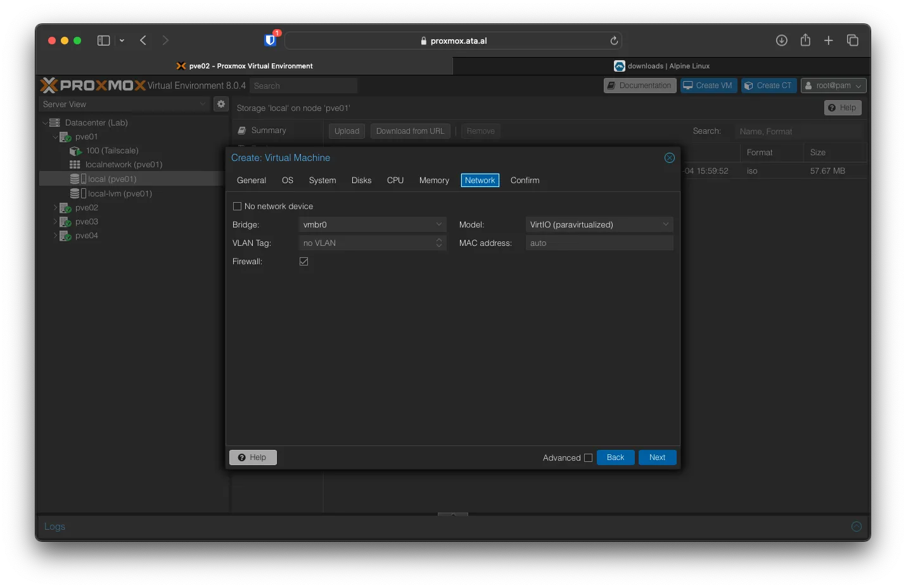
Task: Open the Documentation button
Action: point(640,86)
